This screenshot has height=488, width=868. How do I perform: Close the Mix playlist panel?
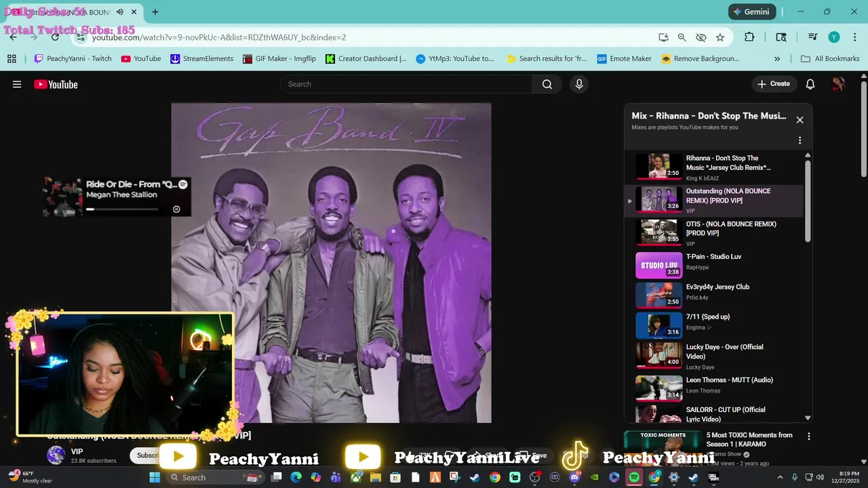click(800, 120)
